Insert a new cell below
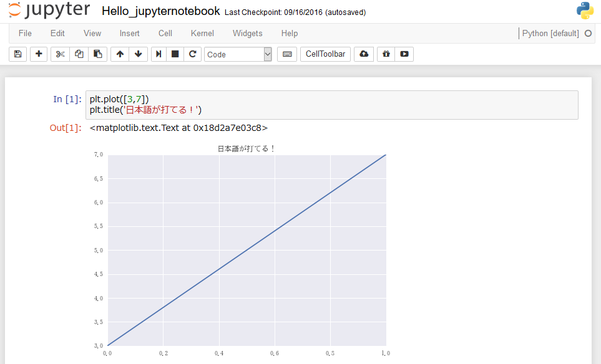 click(38, 54)
